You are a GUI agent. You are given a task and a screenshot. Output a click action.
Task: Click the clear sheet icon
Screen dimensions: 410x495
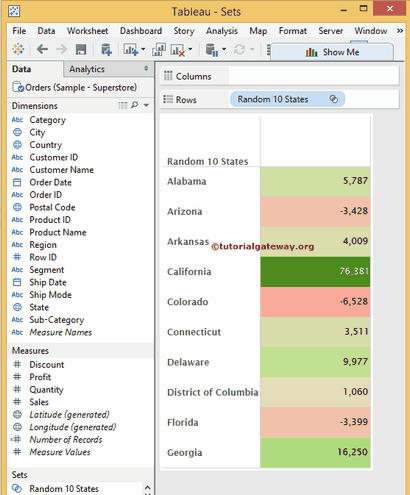(x=178, y=50)
